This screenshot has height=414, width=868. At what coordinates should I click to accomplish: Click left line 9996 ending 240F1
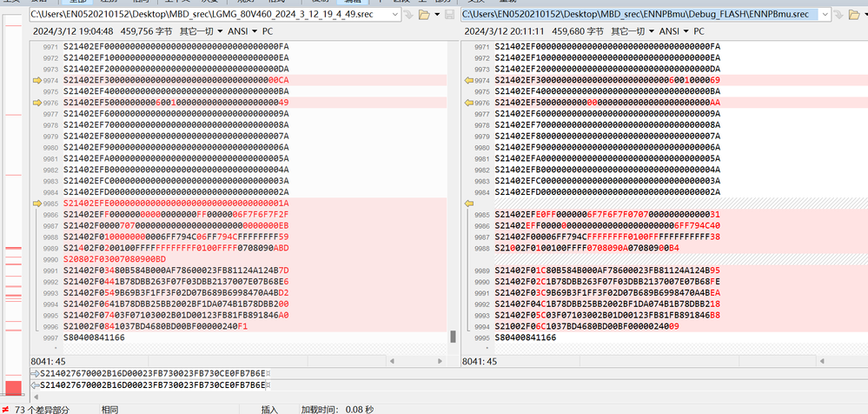click(x=156, y=326)
